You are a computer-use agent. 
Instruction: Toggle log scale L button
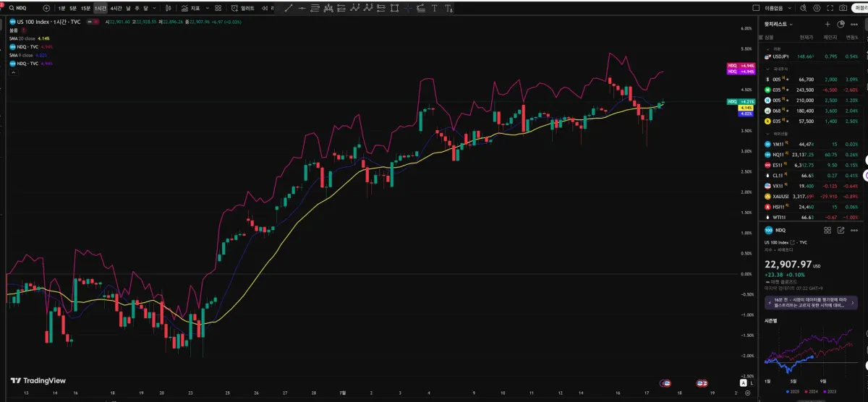click(752, 383)
